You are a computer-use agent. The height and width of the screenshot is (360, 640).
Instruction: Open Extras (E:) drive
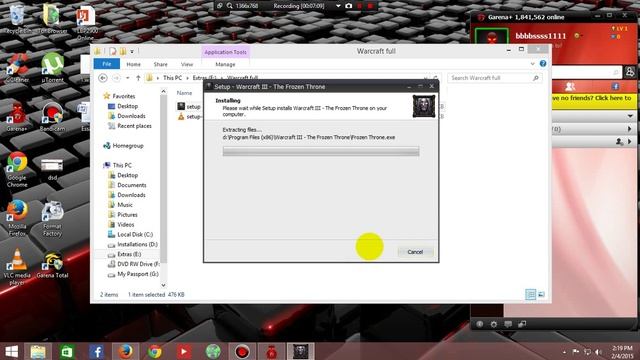click(x=129, y=254)
